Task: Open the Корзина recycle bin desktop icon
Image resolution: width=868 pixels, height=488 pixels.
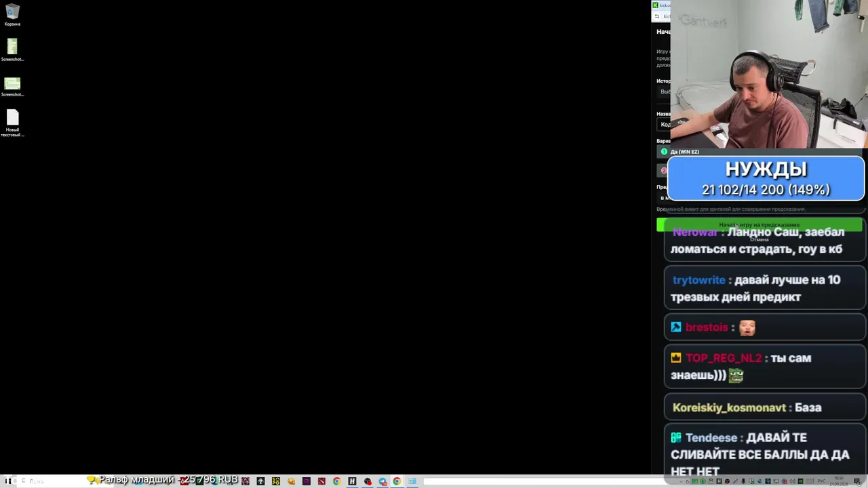Action: (x=12, y=15)
